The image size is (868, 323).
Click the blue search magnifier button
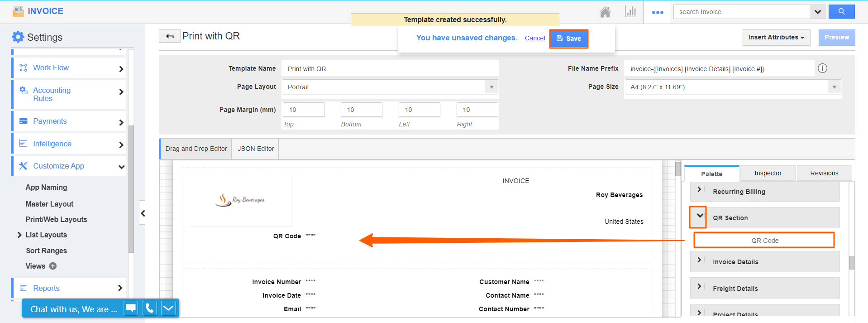(x=841, y=12)
